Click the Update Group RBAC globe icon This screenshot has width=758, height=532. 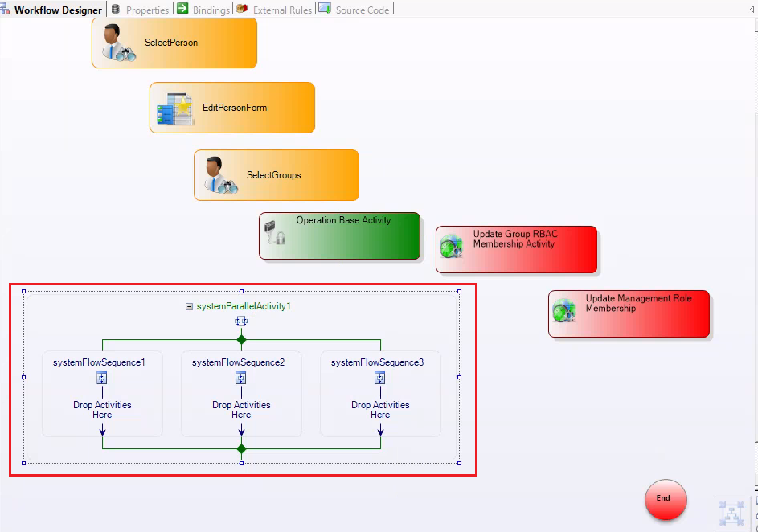coord(452,247)
